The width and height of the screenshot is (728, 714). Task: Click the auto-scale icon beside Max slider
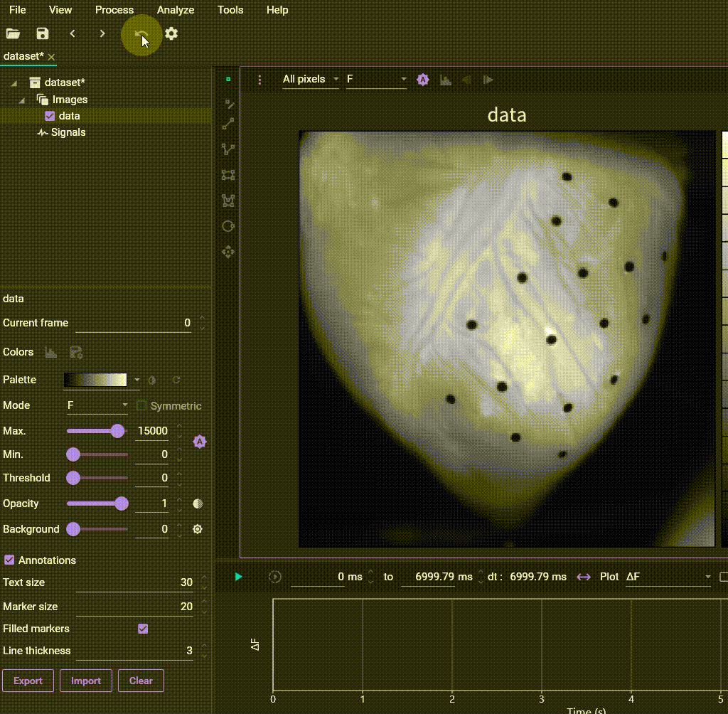[x=200, y=442]
